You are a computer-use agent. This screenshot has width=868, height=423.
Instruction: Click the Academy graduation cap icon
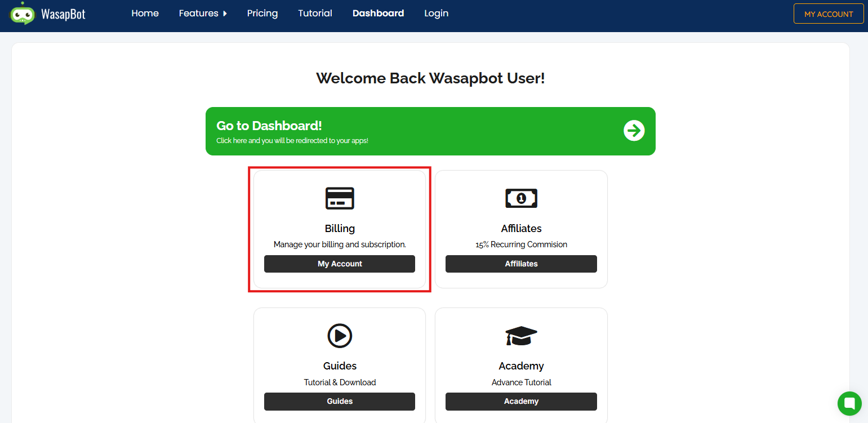point(521,336)
